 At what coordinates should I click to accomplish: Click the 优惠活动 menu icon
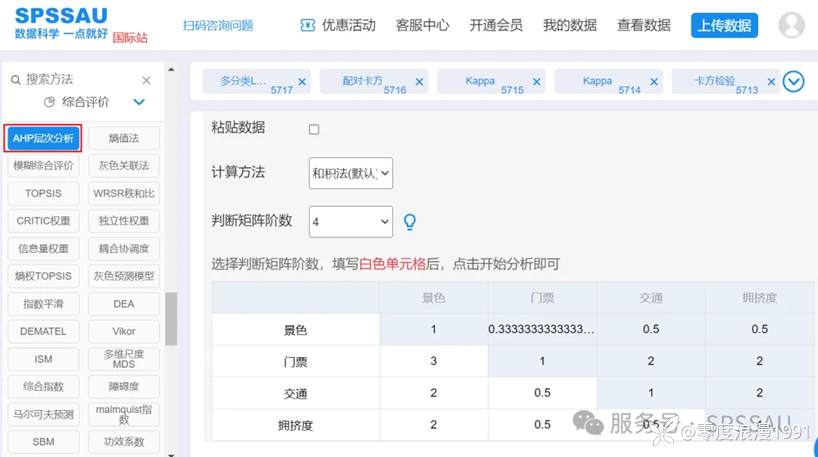tap(308, 25)
